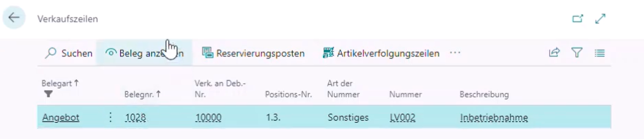The height and width of the screenshot is (139, 644).
Task: Open Reservierungsposten from the toolbar
Action: coord(253,53)
